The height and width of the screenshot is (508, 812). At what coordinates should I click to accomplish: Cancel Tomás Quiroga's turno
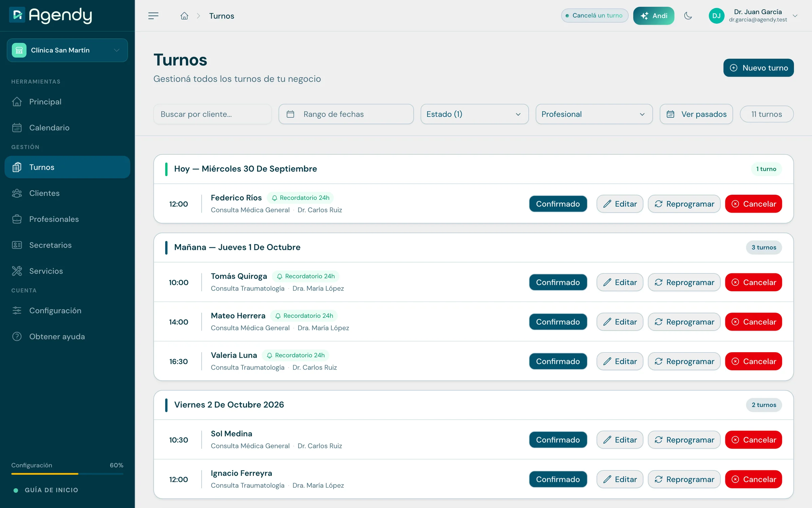click(753, 282)
